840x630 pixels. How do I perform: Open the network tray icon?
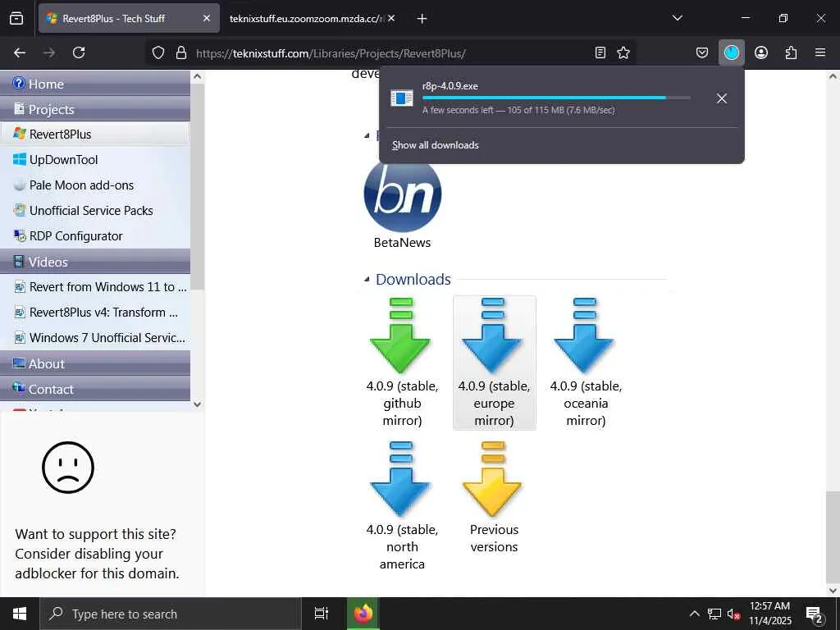pyautogui.click(x=714, y=614)
